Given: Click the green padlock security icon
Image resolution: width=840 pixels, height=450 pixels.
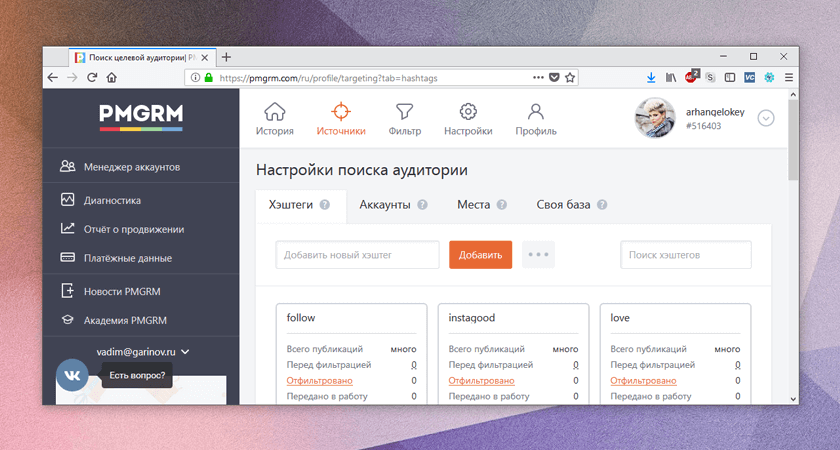Looking at the screenshot, I should 208,78.
